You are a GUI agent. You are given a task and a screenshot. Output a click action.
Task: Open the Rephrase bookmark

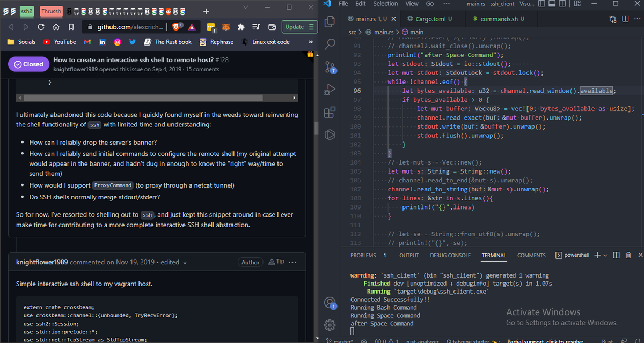(216, 42)
